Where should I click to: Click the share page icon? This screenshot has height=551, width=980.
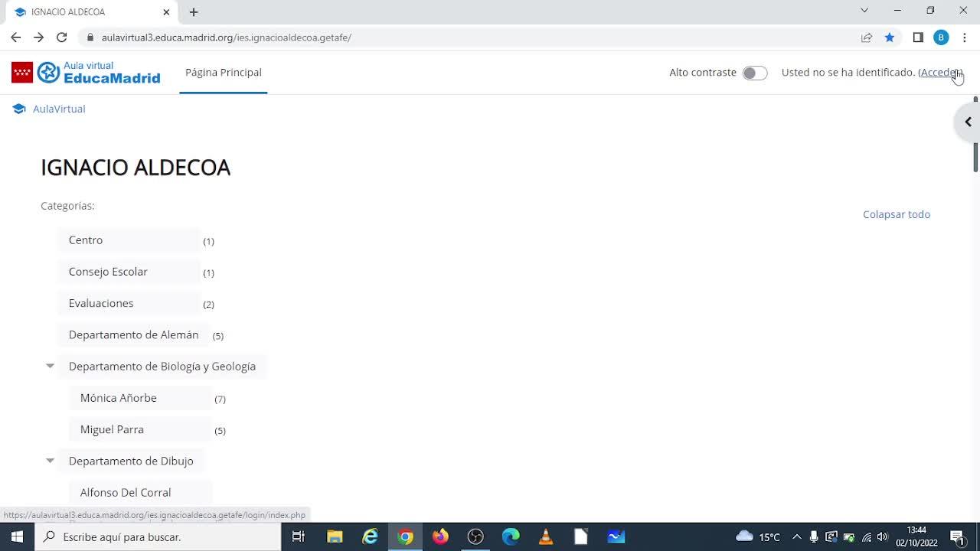click(x=867, y=37)
